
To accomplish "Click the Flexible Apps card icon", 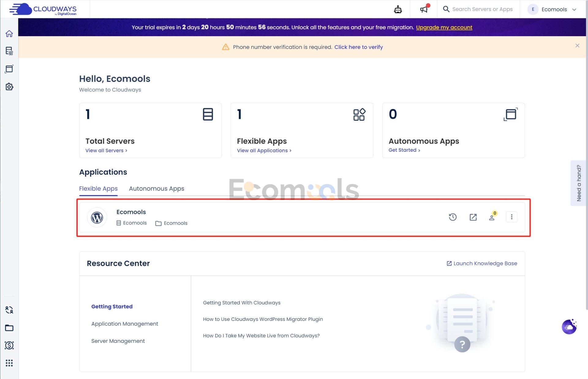I will pyautogui.click(x=359, y=114).
